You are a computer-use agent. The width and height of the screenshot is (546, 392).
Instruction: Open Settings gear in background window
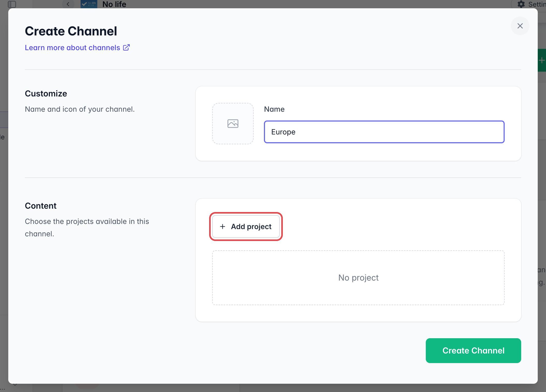coord(521,4)
